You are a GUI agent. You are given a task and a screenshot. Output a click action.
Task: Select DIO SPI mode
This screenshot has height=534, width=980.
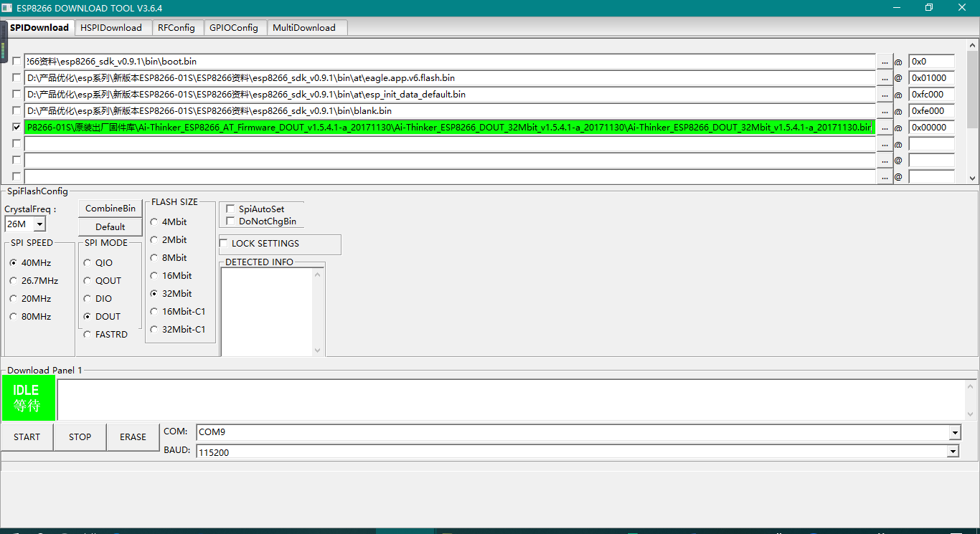pos(88,299)
